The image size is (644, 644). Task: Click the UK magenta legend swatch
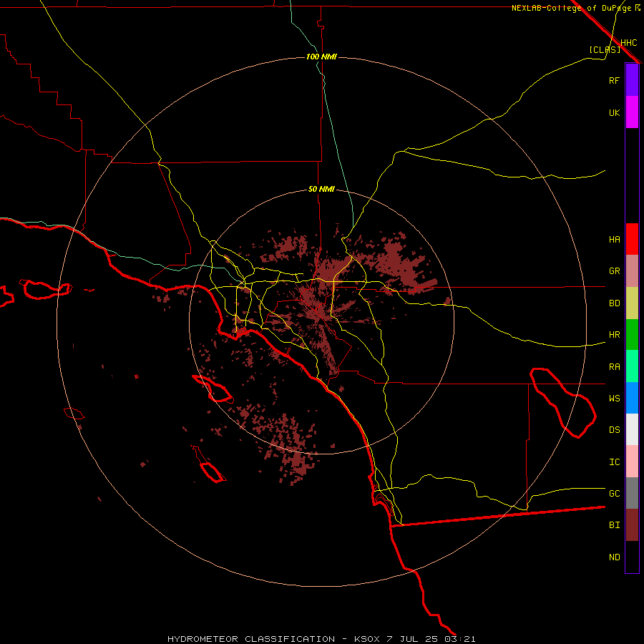[632, 112]
